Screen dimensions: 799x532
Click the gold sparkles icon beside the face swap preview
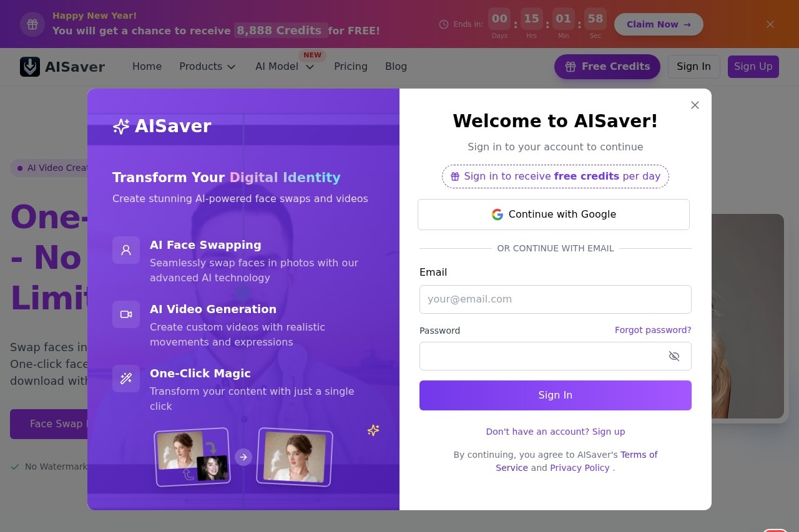pyautogui.click(x=373, y=430)
